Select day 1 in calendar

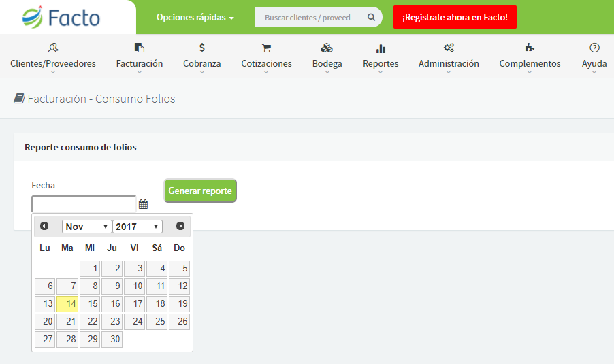pos(90,269)
